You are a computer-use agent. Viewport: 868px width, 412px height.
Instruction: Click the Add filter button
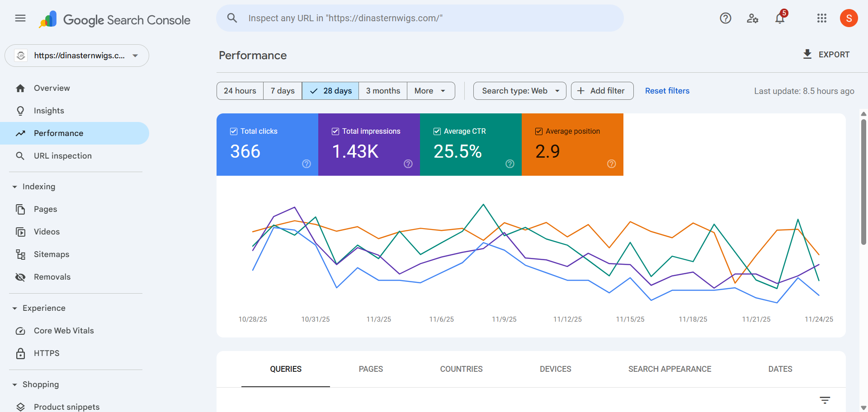pyautogui.click(x=602, y=91)
